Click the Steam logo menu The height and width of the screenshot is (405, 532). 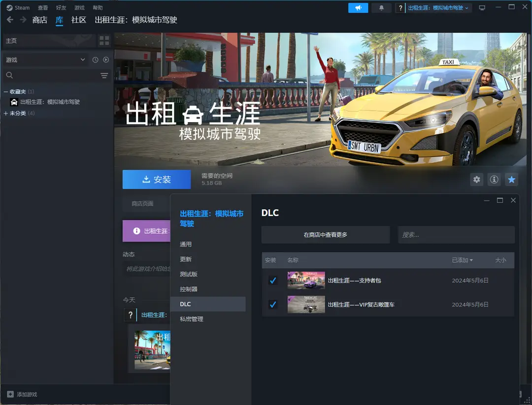pyautogui.click(x=9, y=8)
